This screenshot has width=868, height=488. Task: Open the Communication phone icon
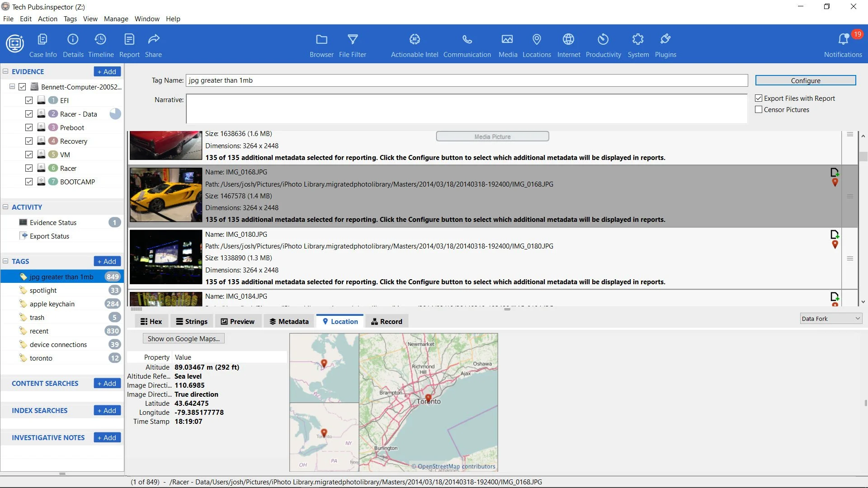click(467, 45)
